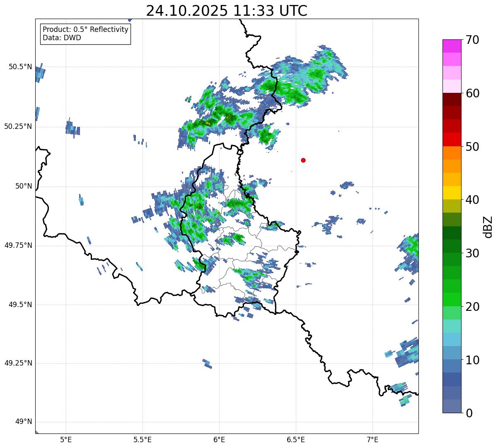
Task: Click the 49.5°N latitude label
Action: click(20, 305)
